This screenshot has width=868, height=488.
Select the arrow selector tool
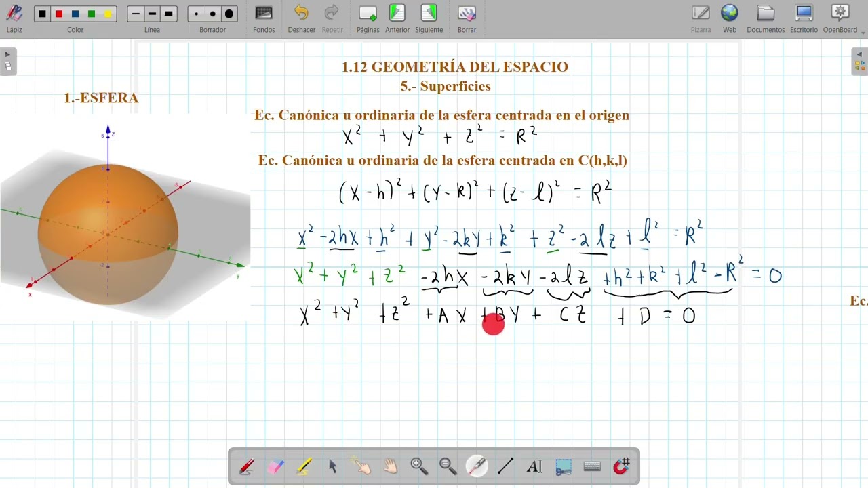[333, 466]
